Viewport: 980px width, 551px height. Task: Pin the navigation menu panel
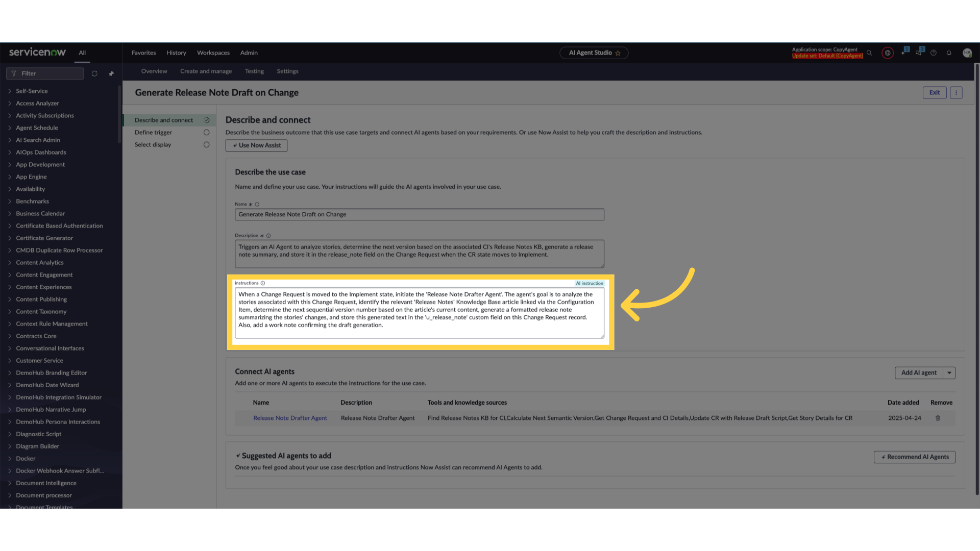click(111, 73)
